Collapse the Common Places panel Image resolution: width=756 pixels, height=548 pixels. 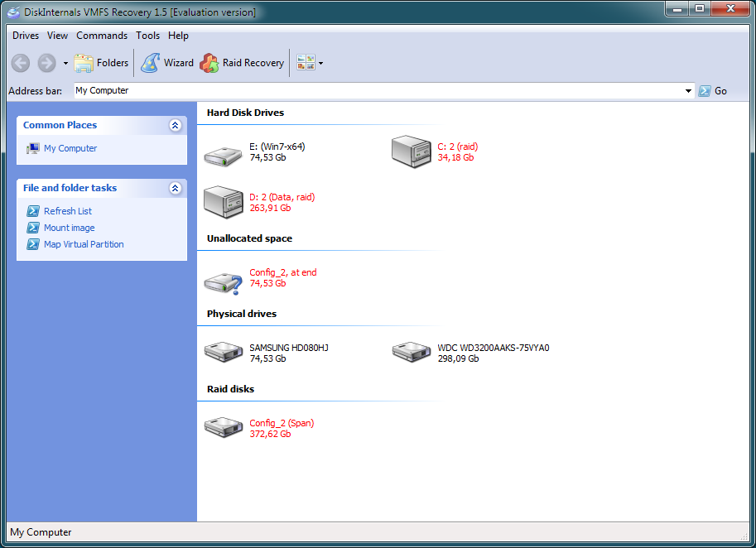(175, 125)
